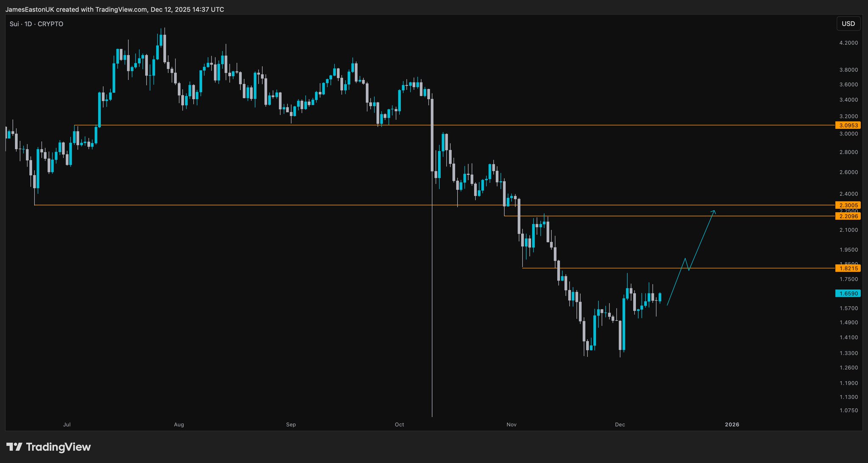Image resolution: width=868 pixels, height=463 pixels.
Task: Click the blue projection arrow head
Action: pyautogui.click(x=714, y=211)
